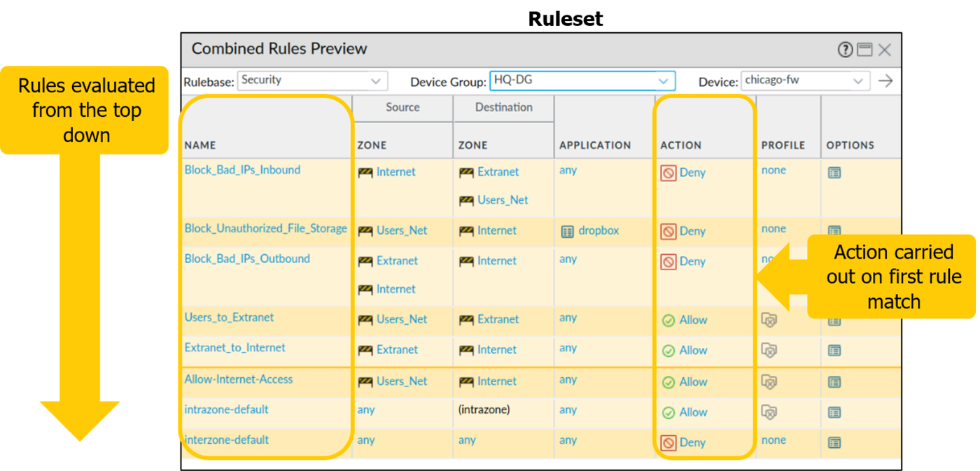980x471 pixels.
Task: Open interzone-default rule link
Action: pyautogui.click(x=227, y=440)
